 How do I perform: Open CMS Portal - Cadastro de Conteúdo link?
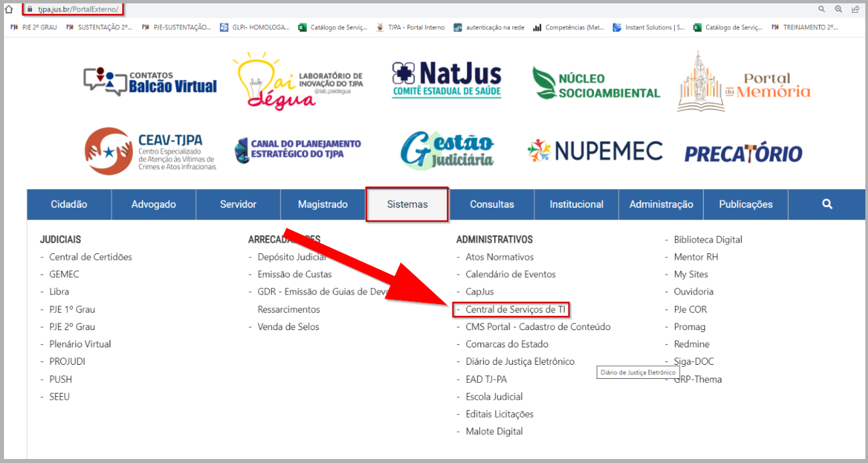tap(538, 327)
